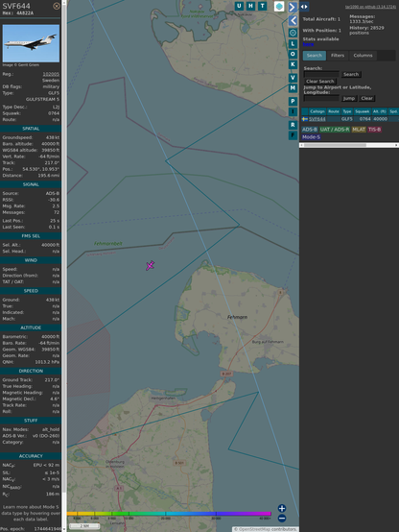The image size is (399, 532).
Task: Click the T tracks toggle button
Action: tap(263, 6)
